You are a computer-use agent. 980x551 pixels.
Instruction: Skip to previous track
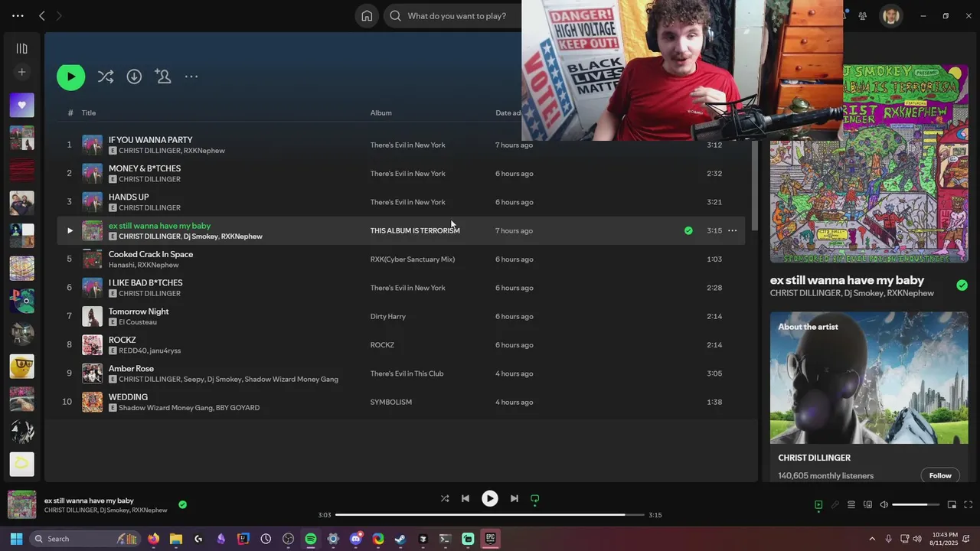click(465, 498)
